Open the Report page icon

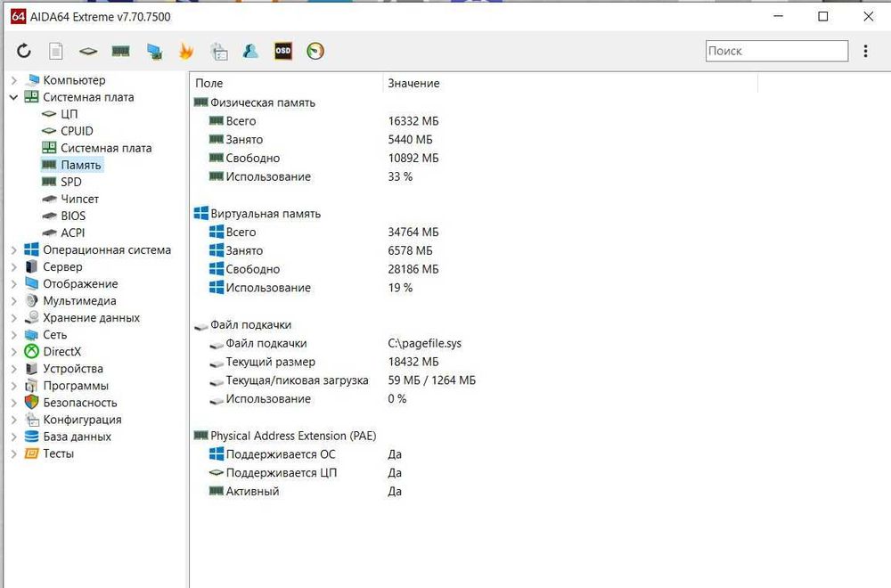pos(55,51)
